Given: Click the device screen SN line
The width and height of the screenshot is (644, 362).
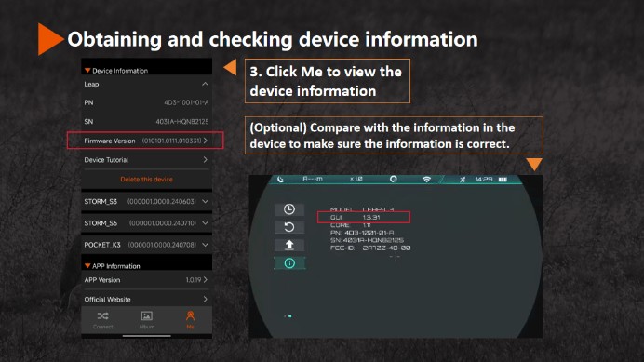Looking at the screenshot, I should (367, 240).
